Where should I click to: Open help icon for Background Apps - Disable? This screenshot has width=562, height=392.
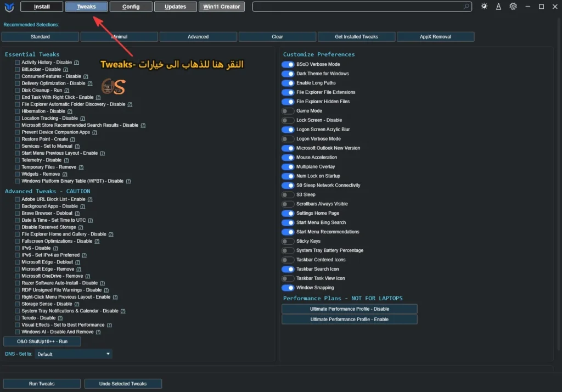pos(83,206)
